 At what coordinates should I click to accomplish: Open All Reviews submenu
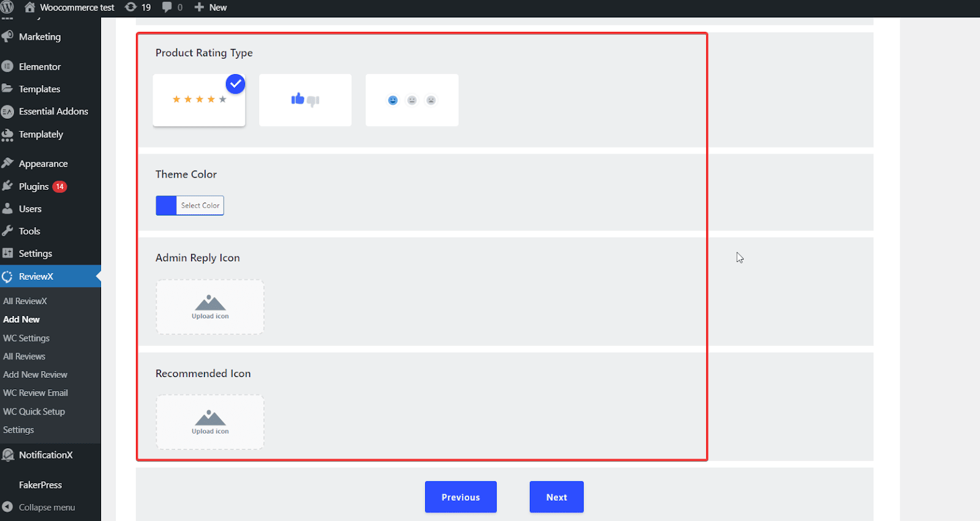(x=24, y=356)
